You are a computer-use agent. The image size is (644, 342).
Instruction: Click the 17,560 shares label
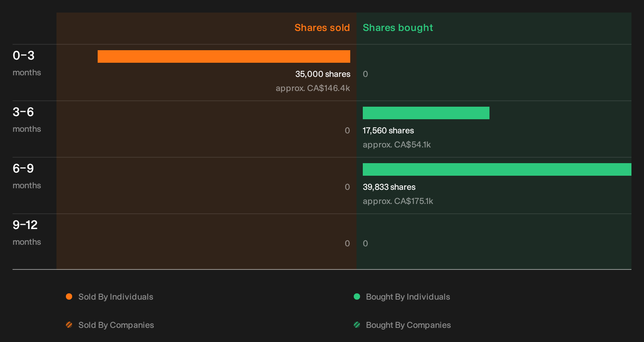click(x=388, y=131)
